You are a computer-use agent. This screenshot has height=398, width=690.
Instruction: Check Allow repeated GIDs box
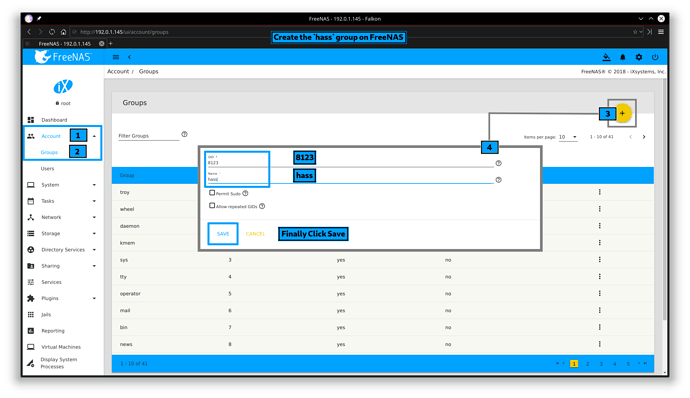pyautogui.click(x=212, y=206)
